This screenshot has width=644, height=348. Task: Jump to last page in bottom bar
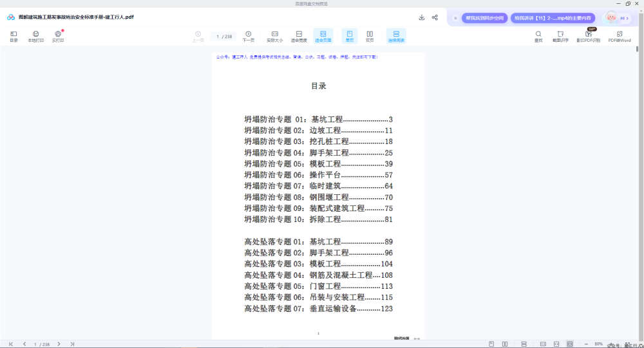[x=72, y=344]
